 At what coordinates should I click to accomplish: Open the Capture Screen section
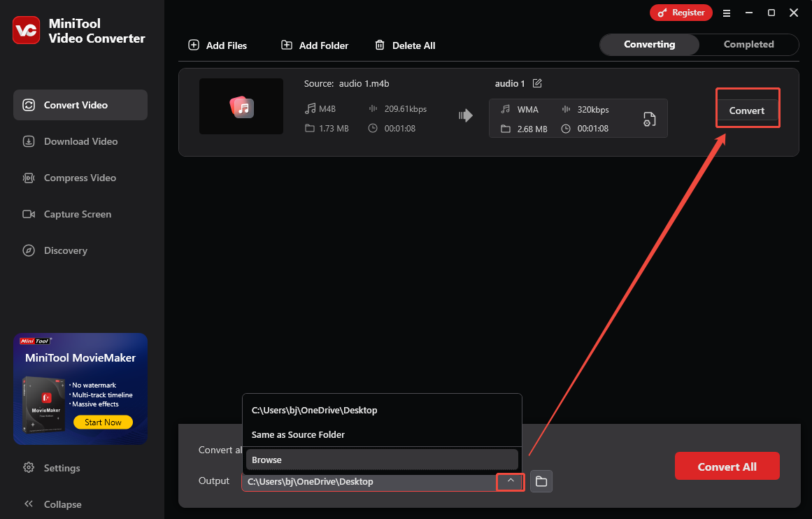[x=80, y=214]
